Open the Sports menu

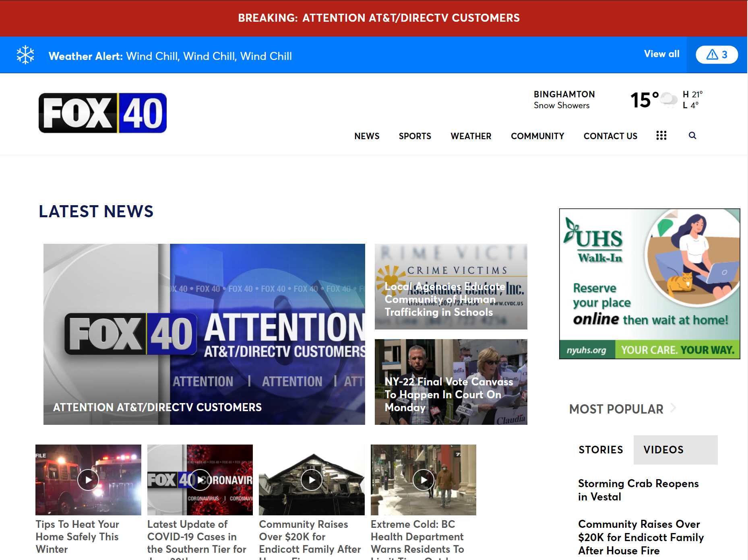(x=415, y=136)
